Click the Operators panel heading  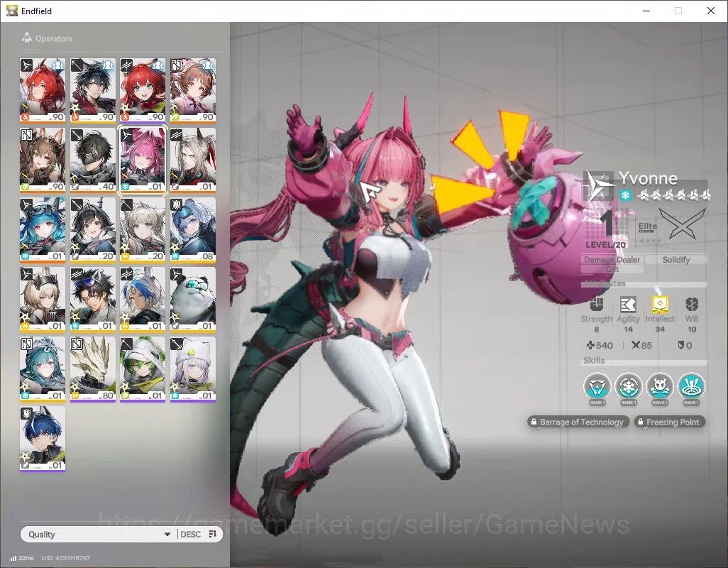(54, 38)
